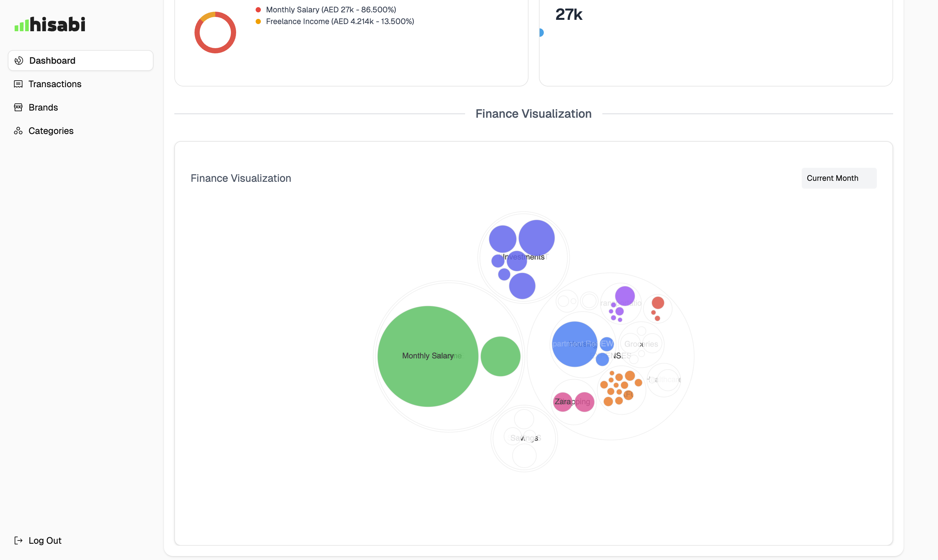Click the Brands tag icon

19,107
